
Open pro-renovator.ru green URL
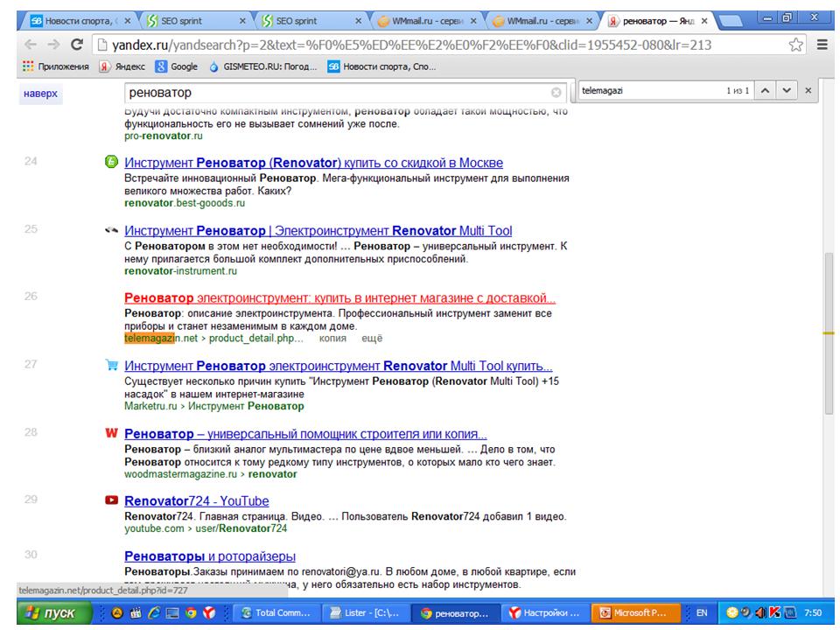pos(164,136)
